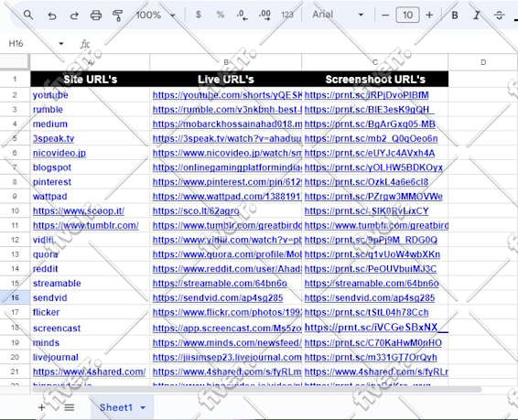Viewport: 518px width, 420px height.
Task: Click the font size field showing 10
Action: click(407, 15)
